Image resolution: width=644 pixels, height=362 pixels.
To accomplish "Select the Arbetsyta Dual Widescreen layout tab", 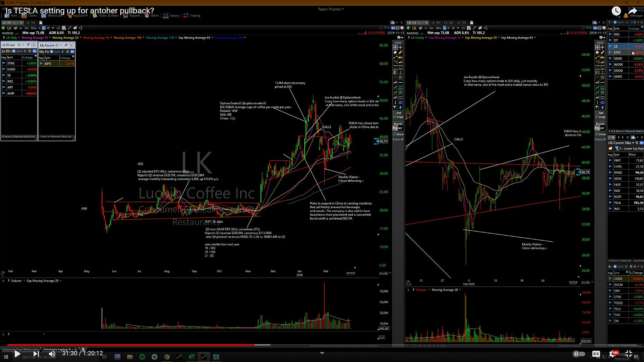I will pyautogui.click(x=20, y=349).
